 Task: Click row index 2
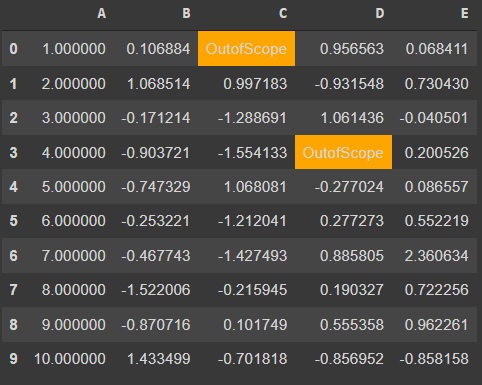click(x=13, y=118)
